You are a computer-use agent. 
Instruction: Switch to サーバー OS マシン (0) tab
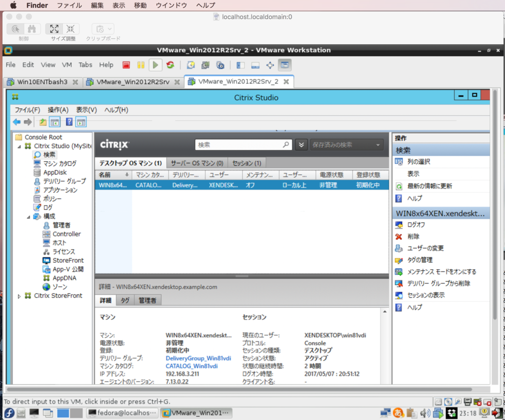[x=197, y=163]
